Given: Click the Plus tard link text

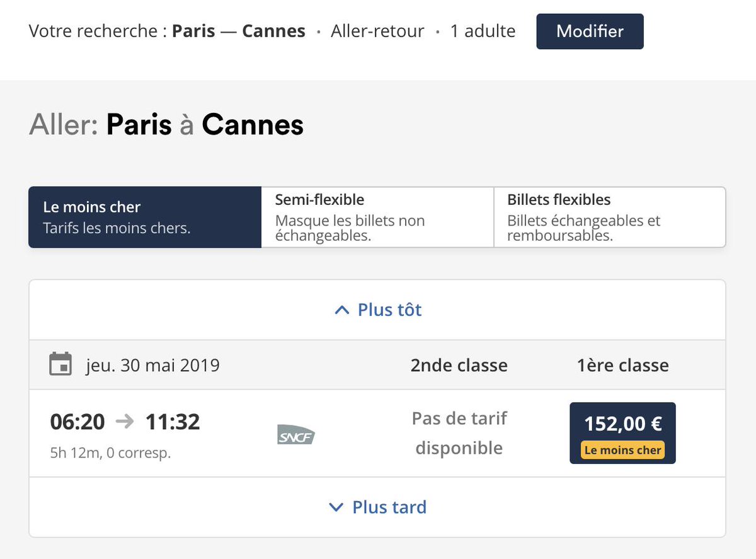Looking at the screenshot, I should 389,507.
